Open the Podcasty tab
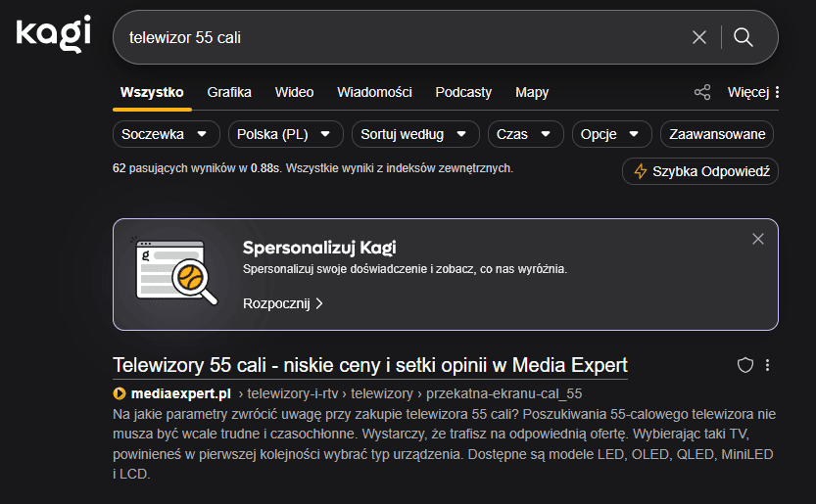 click(463, 92)
